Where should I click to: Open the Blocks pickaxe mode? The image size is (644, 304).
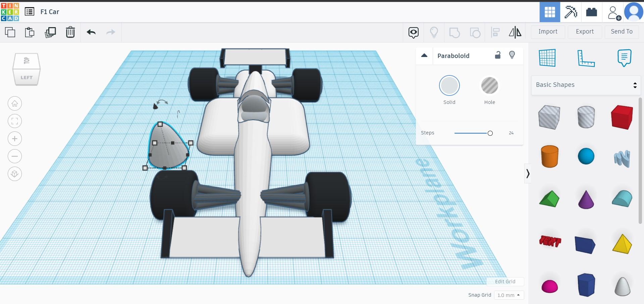571,12
